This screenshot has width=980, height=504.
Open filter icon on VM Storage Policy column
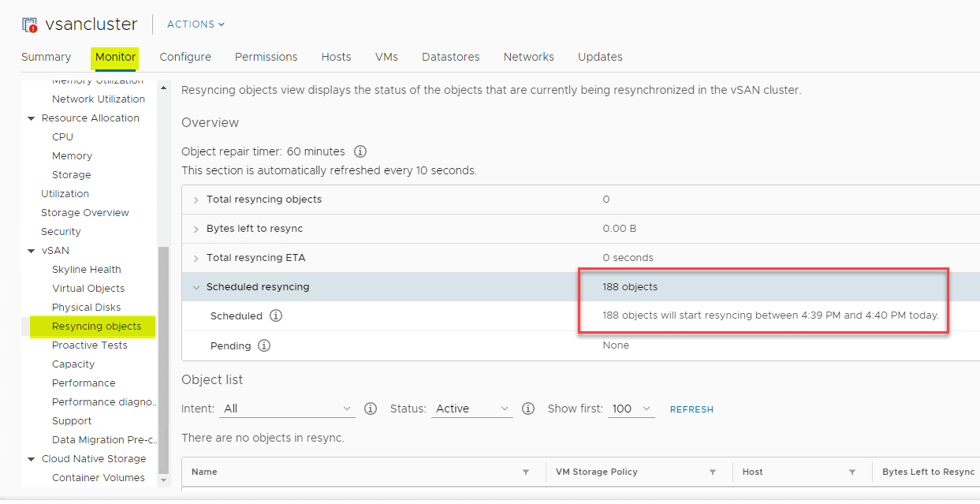click(713, 472)
